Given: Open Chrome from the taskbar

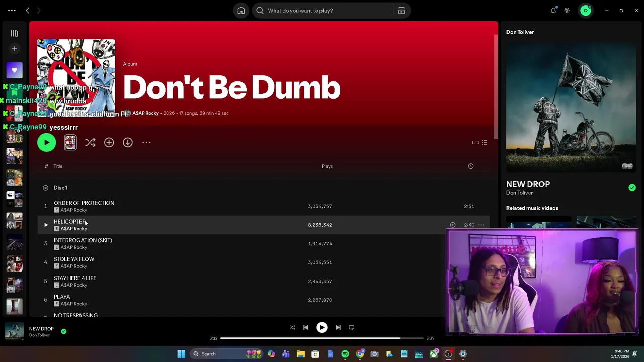Looking at the screenshot, I should tap(360, 354).
